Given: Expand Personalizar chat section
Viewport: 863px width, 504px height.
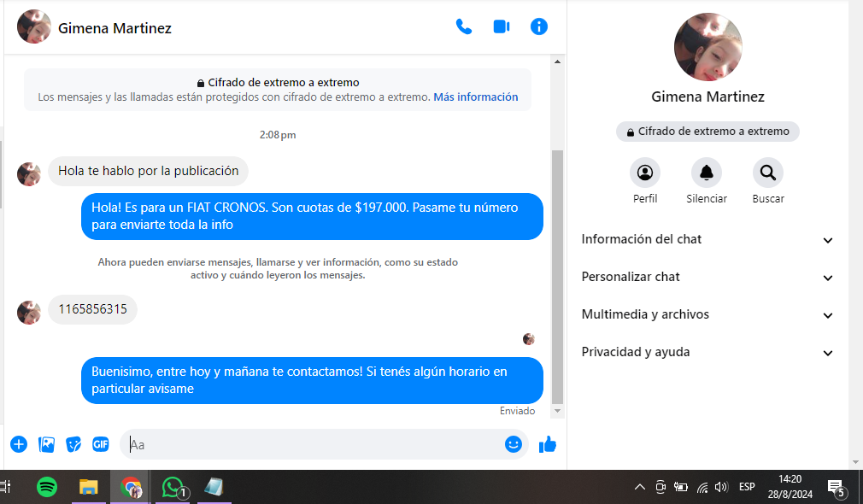Looking at the screenshot, I should (x=707, y=278).
